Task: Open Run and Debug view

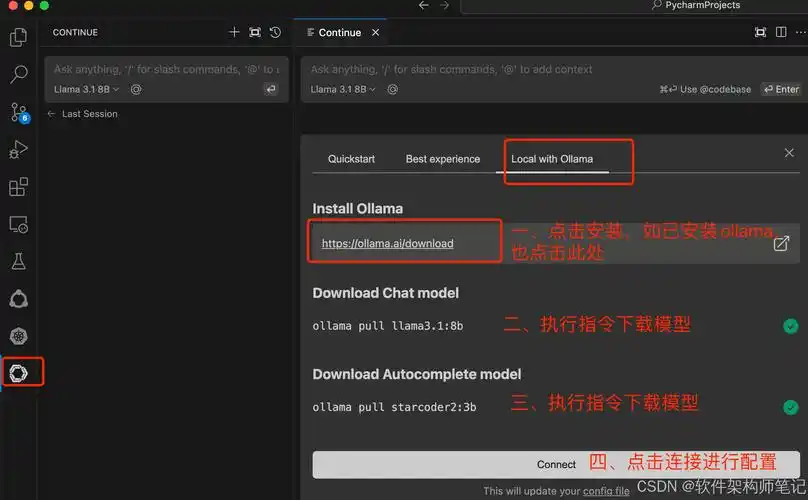Action: [18, 150]
